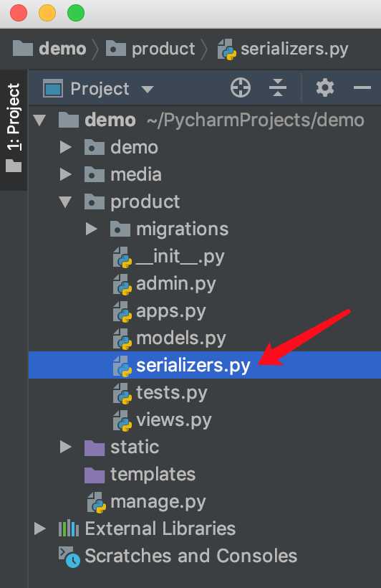
Task: Collapse the root demo project arrow
Action: tap(39, 120)
